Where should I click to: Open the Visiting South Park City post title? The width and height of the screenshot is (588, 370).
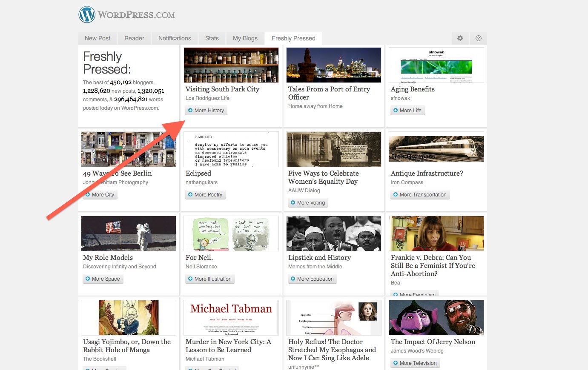pos(222,89)
